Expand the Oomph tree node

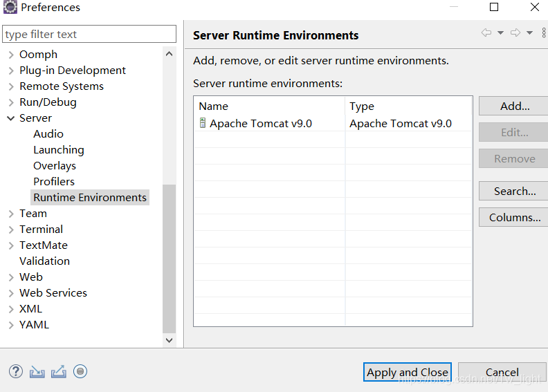click(11, 55)
